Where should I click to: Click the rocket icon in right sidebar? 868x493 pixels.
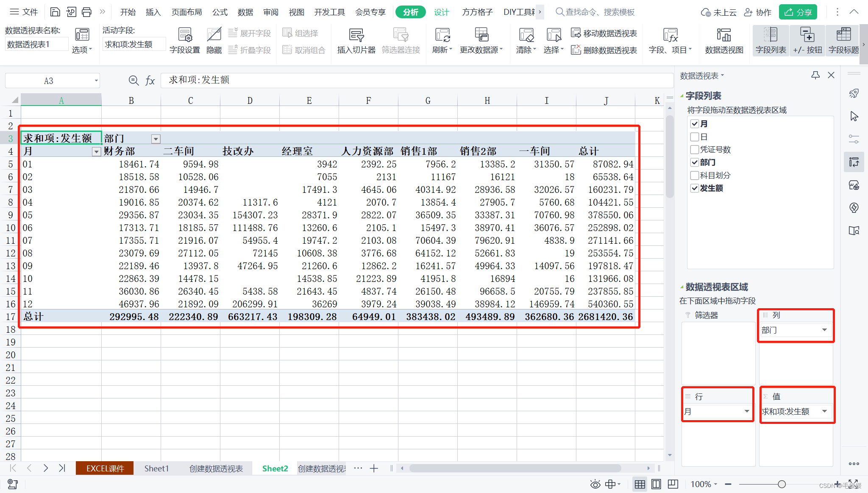point(854,93)
